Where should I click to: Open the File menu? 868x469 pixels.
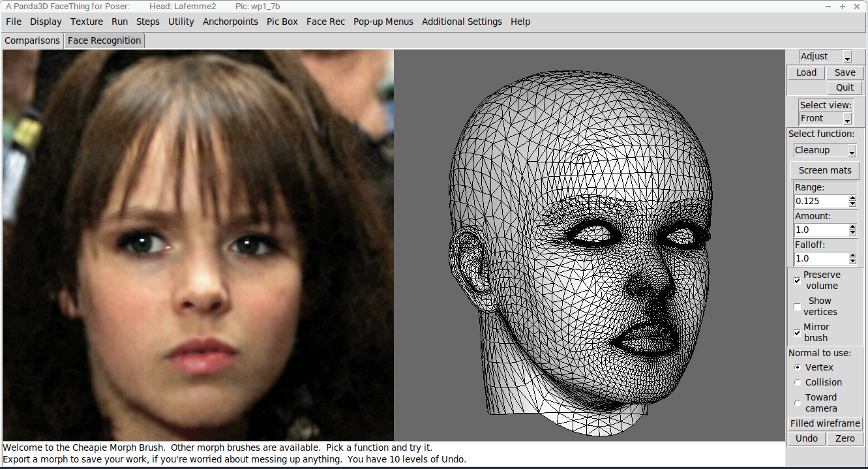click(x=14, y=22)
